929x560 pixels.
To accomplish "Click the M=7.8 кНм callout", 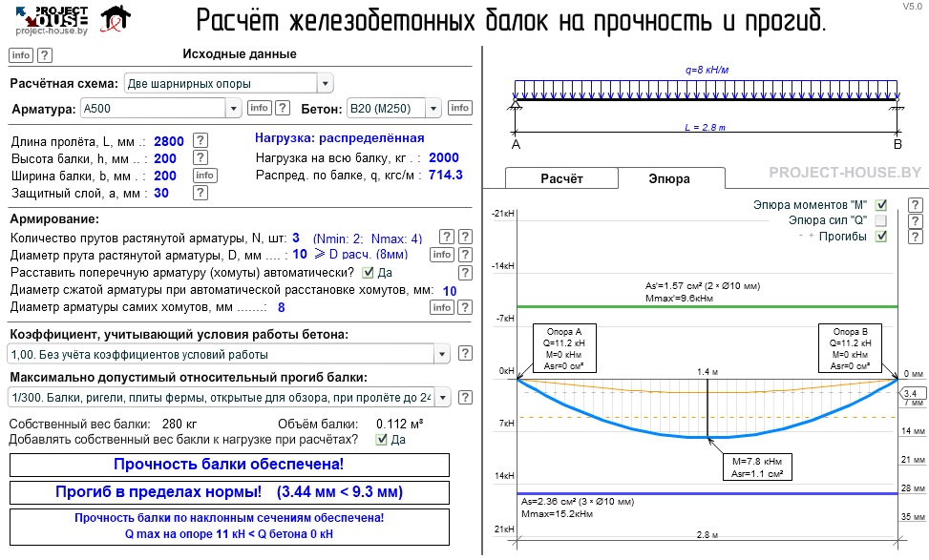I will click(757, 467).
